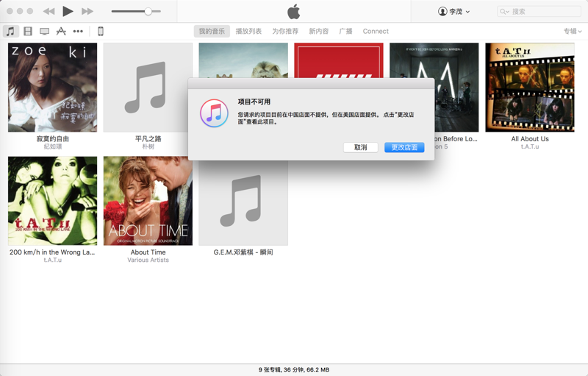Click 取消 in the dialog
This screenshot has height=376, width=588.
pos(360,147)
